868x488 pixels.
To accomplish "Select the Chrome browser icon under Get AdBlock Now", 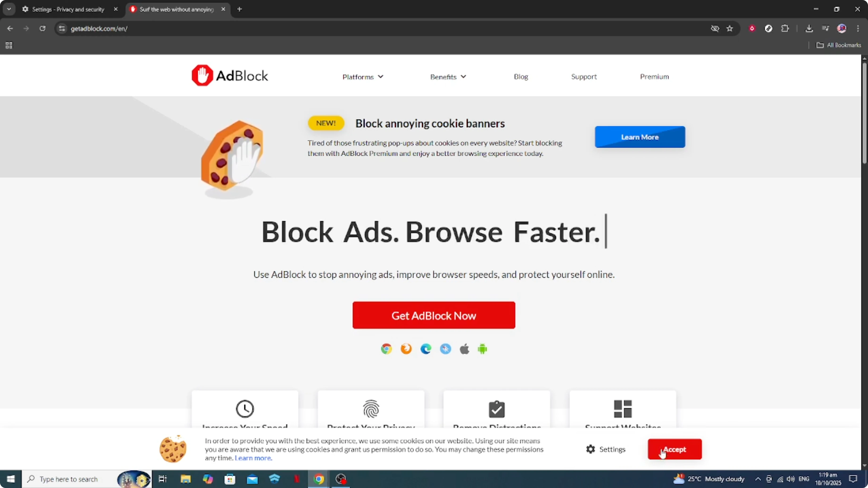I will click(x=386, y=349).
